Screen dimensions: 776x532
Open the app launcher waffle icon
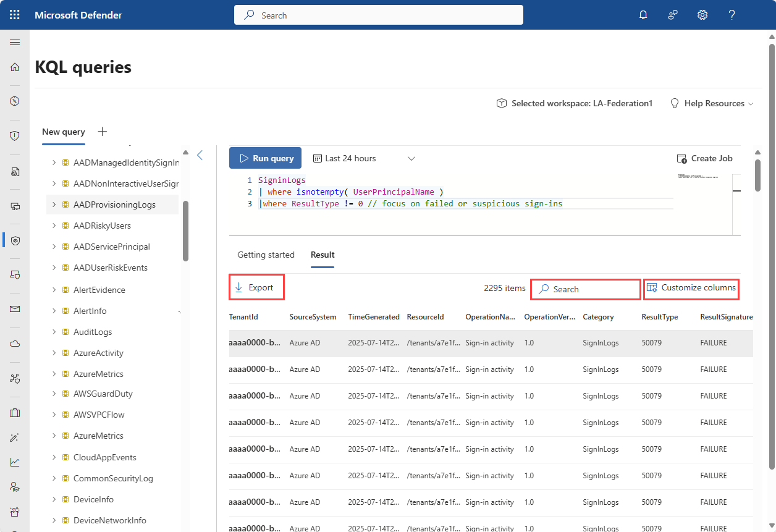point(15,15)
